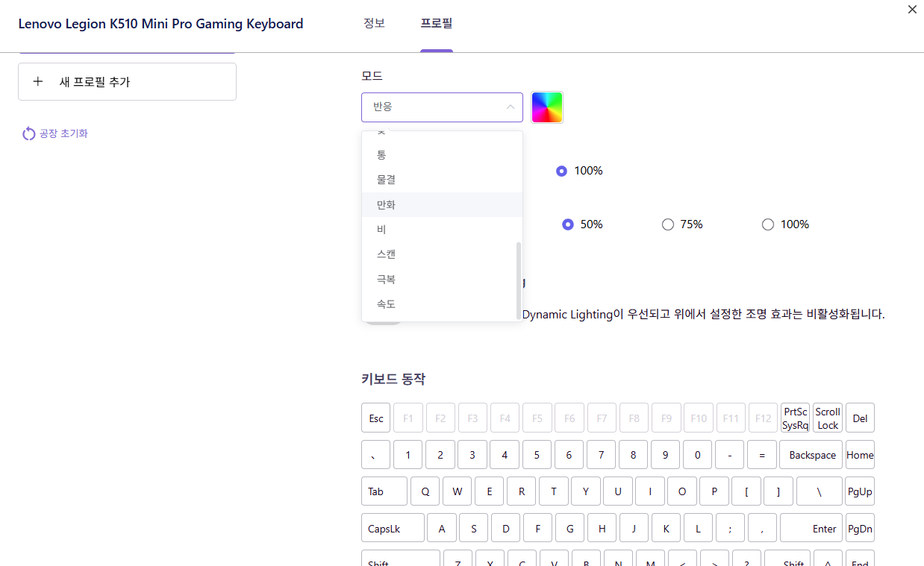
Task: Select the backtick key beside 1
Action: coord(376,455)
